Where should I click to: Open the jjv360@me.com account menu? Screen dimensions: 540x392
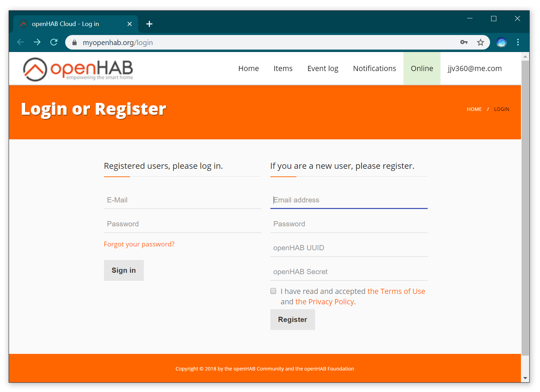(474, 69)
